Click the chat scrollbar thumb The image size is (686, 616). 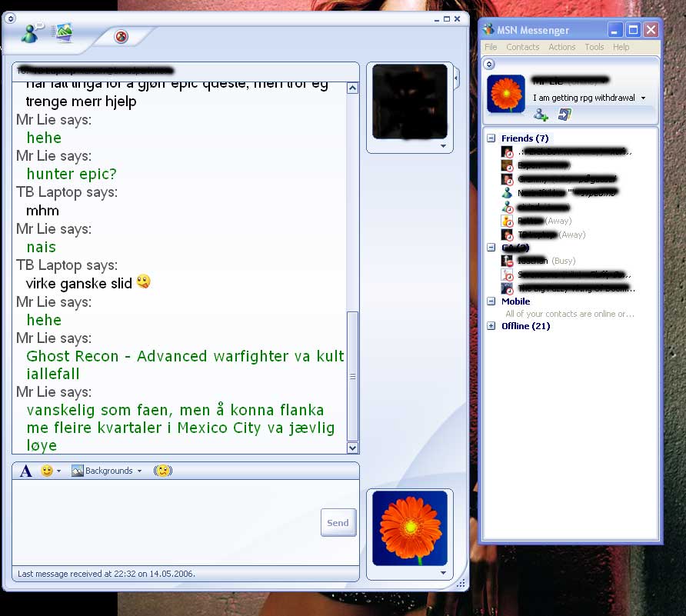353,376
